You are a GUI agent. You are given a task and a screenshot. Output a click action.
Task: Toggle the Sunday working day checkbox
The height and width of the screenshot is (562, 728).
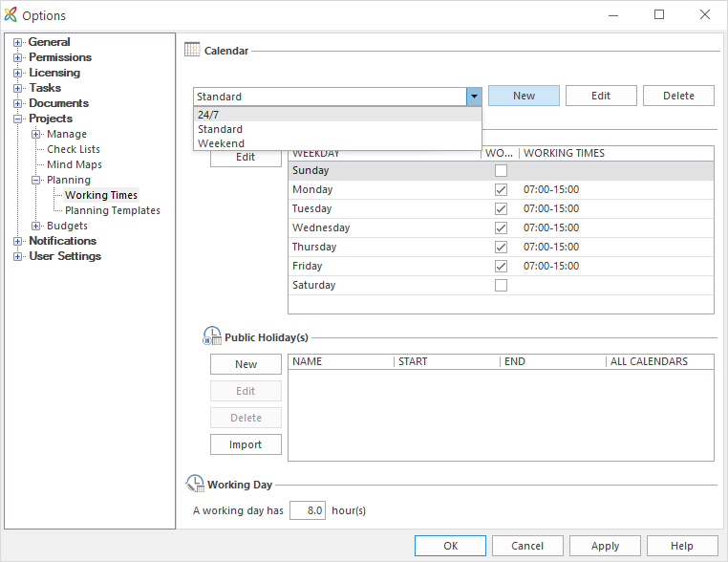click(501, 170)
